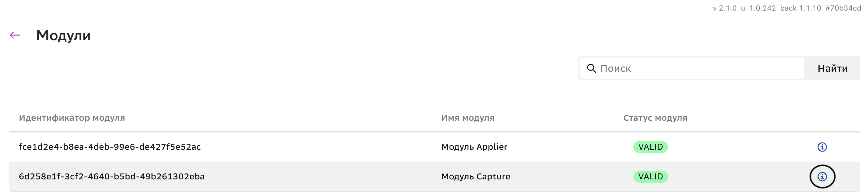868x193 pixels.
Task: Click the magnifier icon in the search field
Action: click(x=591, y=68)
